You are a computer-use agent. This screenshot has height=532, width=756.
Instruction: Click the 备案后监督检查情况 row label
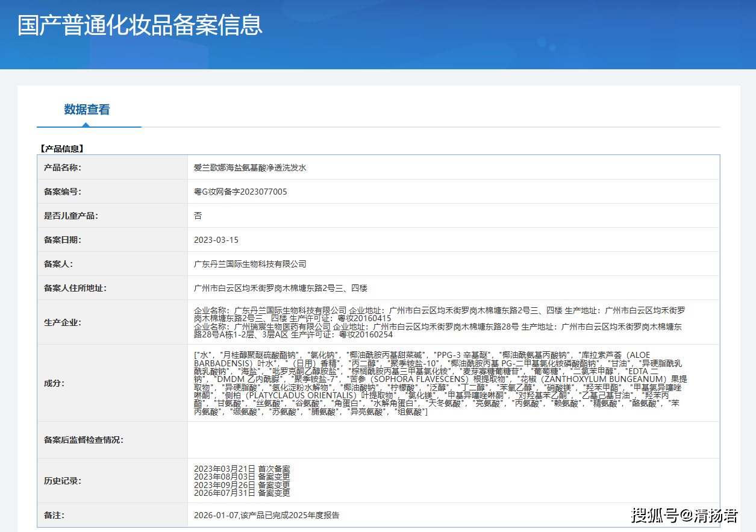[83, 440]
